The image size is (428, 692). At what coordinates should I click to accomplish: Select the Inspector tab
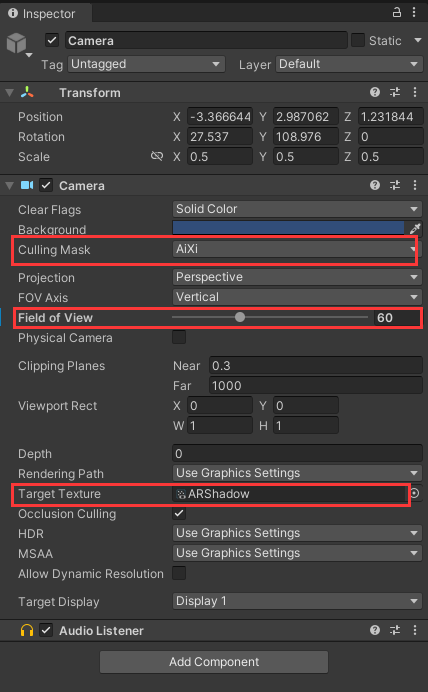point(42,13)
